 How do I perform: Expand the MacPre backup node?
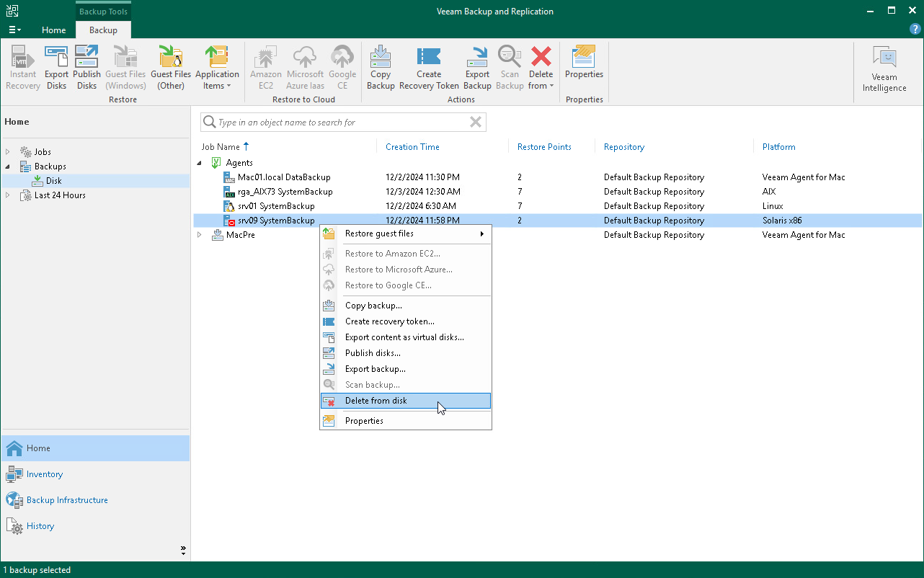200,234
